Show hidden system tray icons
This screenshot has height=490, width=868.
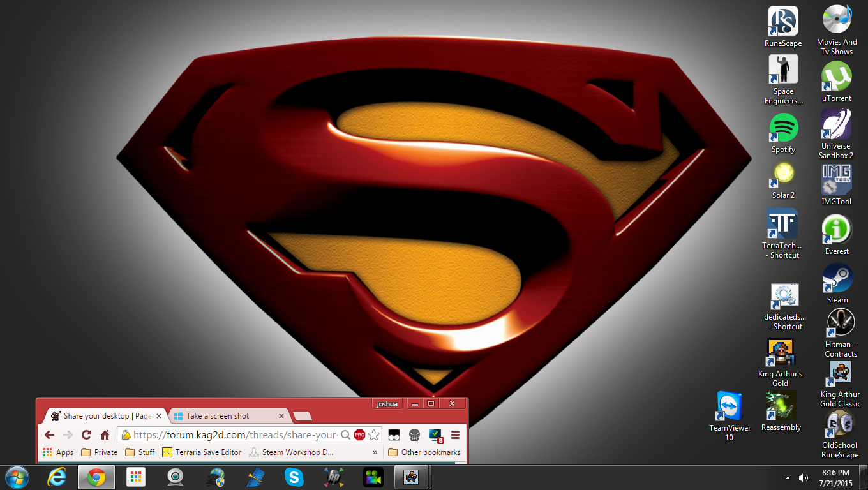click(788, 478)
